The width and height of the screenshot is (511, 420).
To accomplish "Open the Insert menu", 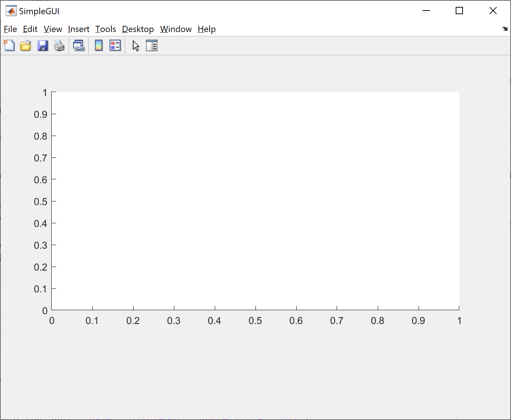I will coord(79,29).
